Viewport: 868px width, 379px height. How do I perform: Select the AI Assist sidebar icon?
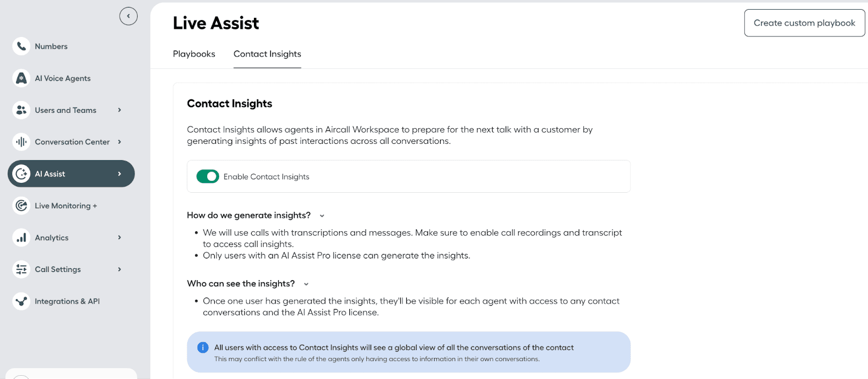(x=22, y=174)
